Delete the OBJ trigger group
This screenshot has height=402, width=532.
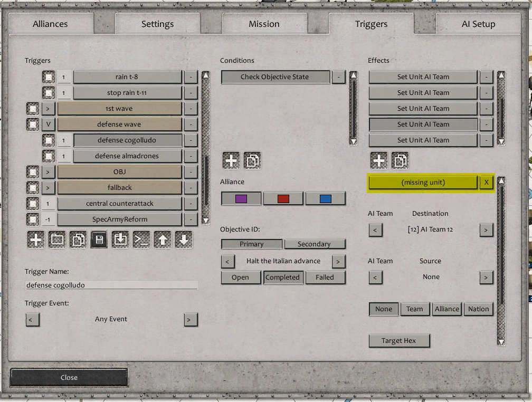(x=191, y=171)
